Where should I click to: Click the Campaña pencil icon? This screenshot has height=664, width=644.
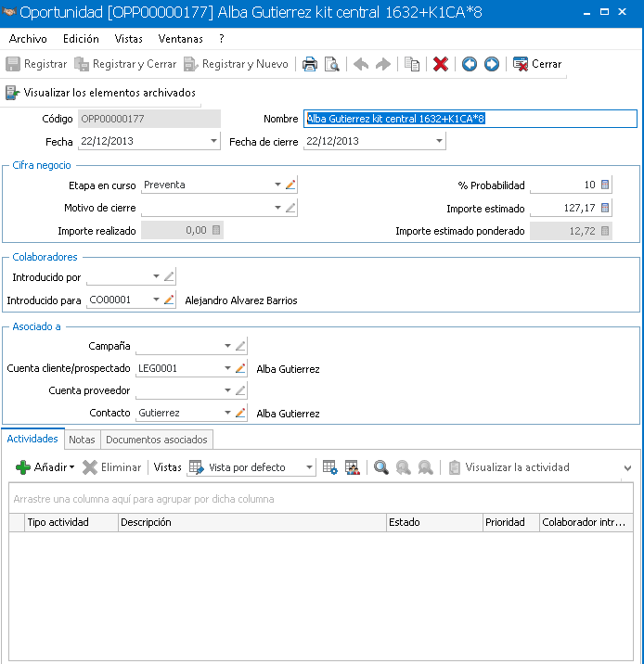click(x=240, y=346)
